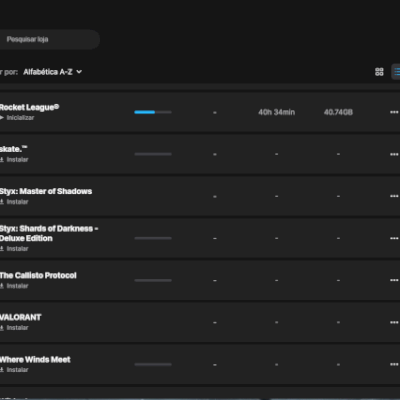This screenshot has height=400, width=400.
Task: Select Where Winds Meet title
Action: 35,359
